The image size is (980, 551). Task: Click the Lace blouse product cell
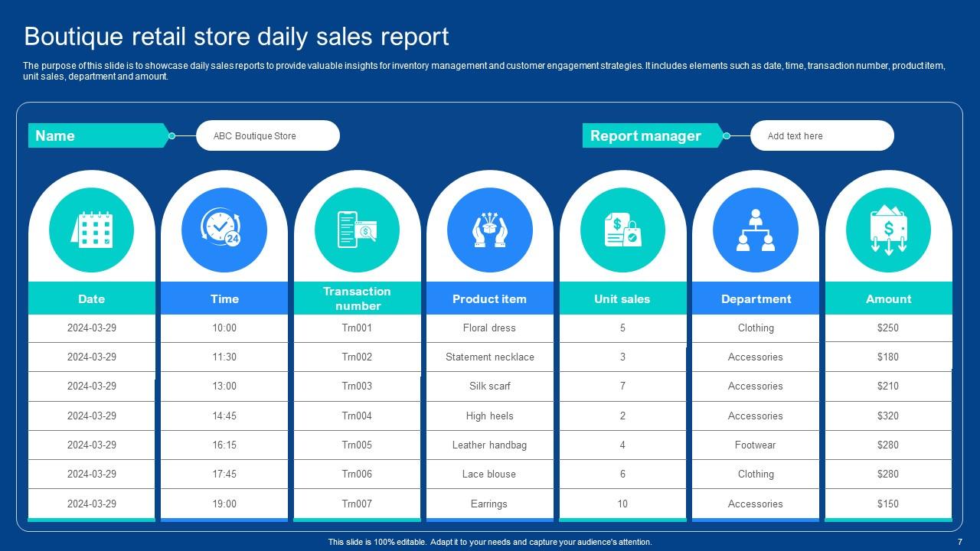[490, 474]
